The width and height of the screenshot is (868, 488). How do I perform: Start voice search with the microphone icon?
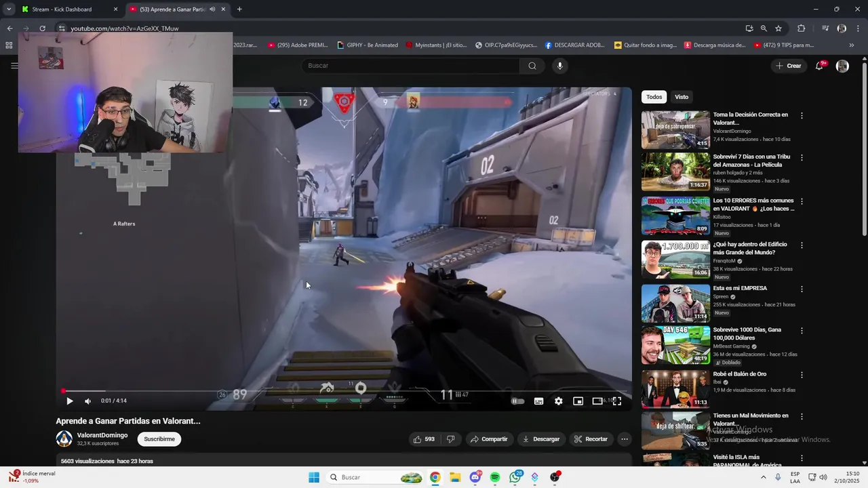click(x=559, y=66)
